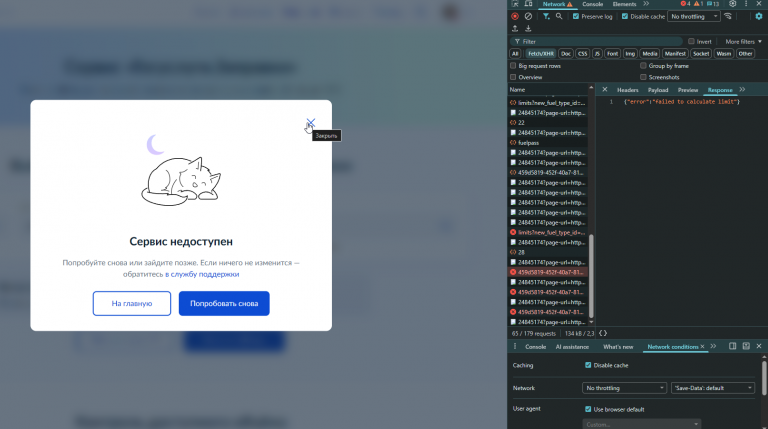Import a HAR file with the upload icon

[x=515, y=28]
